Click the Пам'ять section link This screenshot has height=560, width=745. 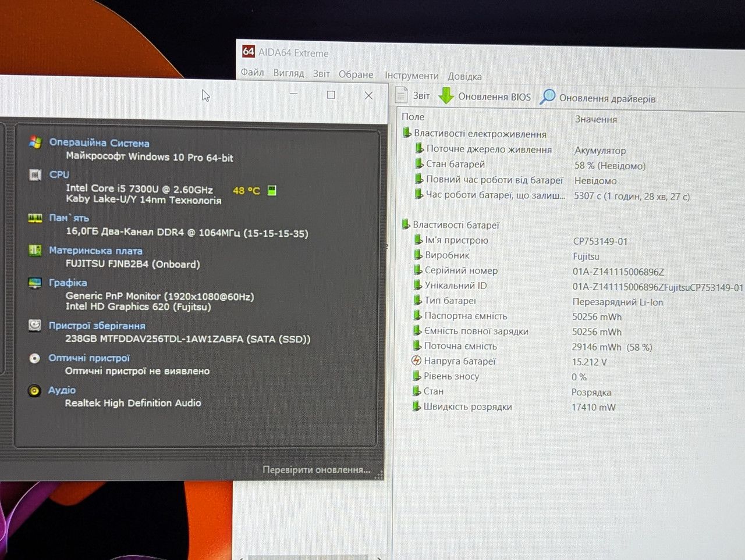point(69,218)
